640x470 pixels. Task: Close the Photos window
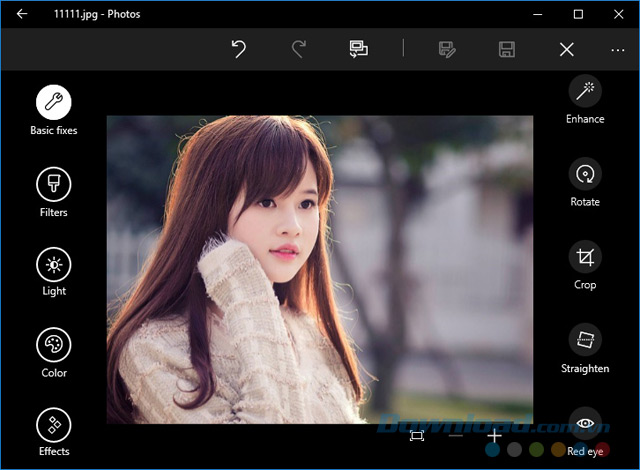618,14
